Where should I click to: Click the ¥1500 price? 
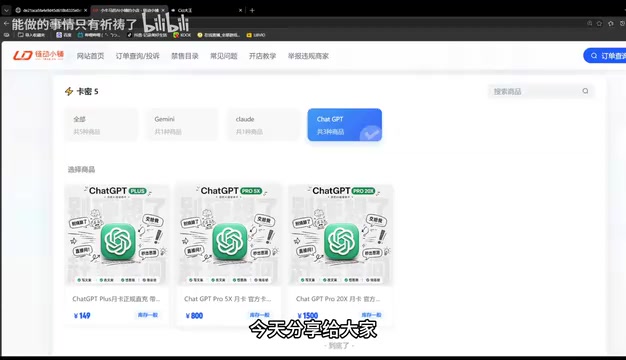(308, 316)
